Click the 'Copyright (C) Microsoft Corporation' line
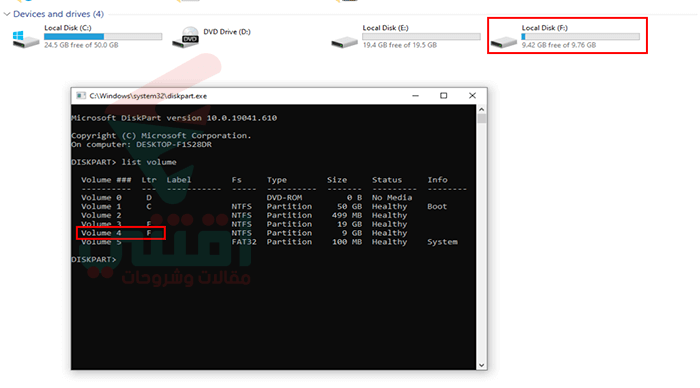The image size is (700, 388). coord(161,136)
